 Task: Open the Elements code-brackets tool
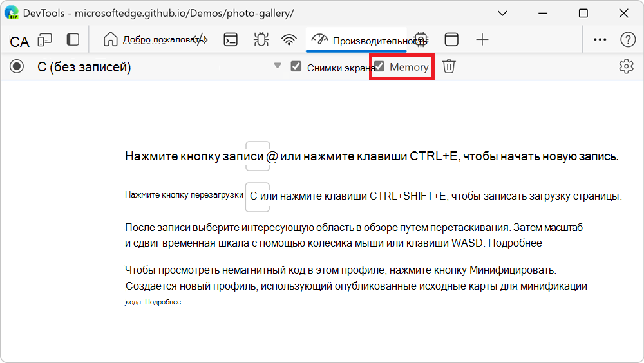tap(200, 40)
